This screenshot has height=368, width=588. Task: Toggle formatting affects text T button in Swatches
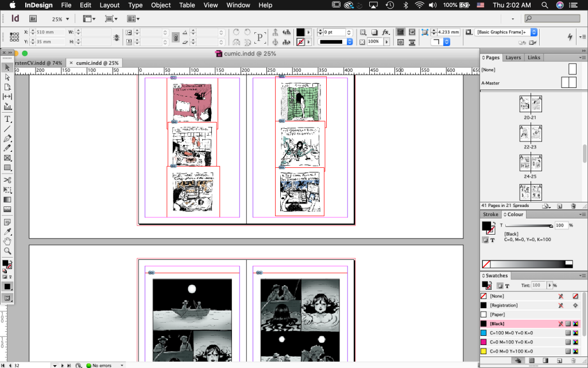coord(507,286)
